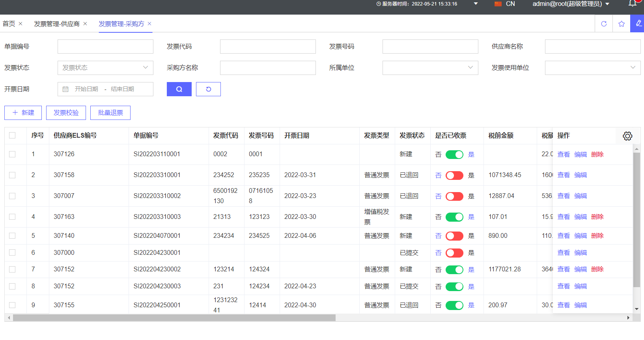Click the reset filters icon button
Screen dimensions: 644x340
click(208, 89)
